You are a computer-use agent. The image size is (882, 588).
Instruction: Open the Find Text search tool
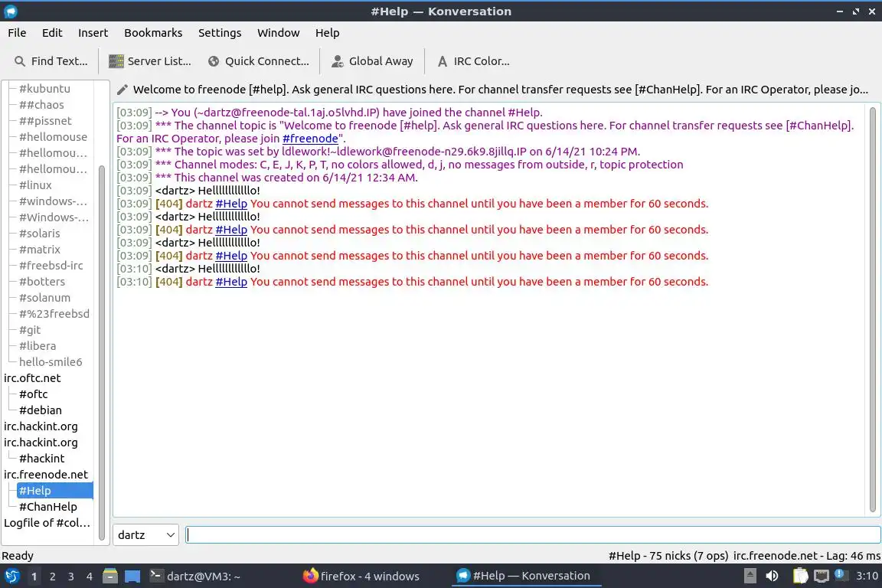(x=51, y=61)
